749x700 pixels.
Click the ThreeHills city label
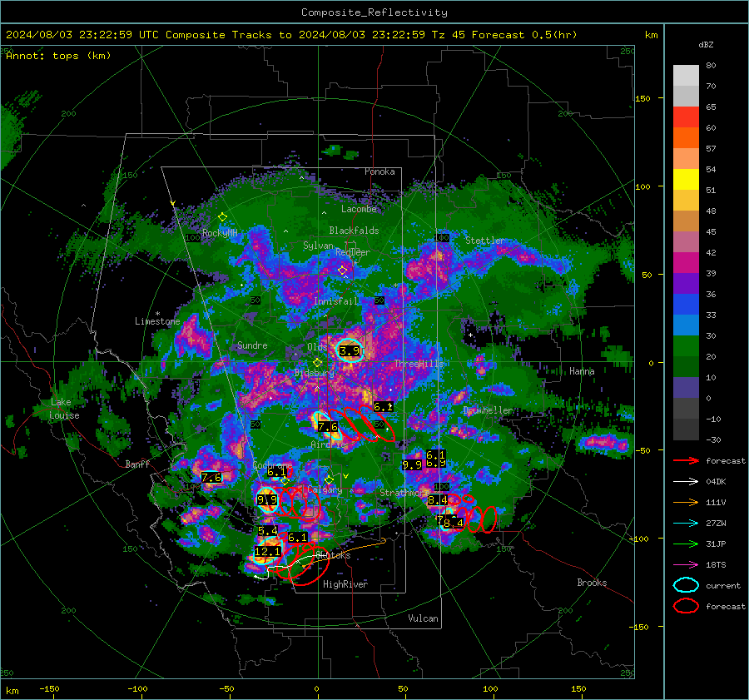coord(419,364)
